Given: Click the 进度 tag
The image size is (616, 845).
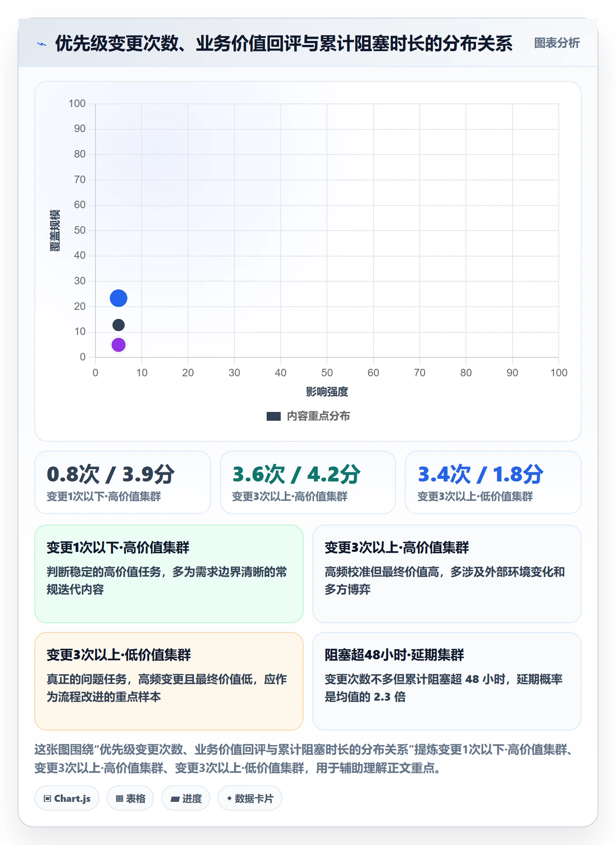Looking at the screenshot, I should (x=186, y=798).
